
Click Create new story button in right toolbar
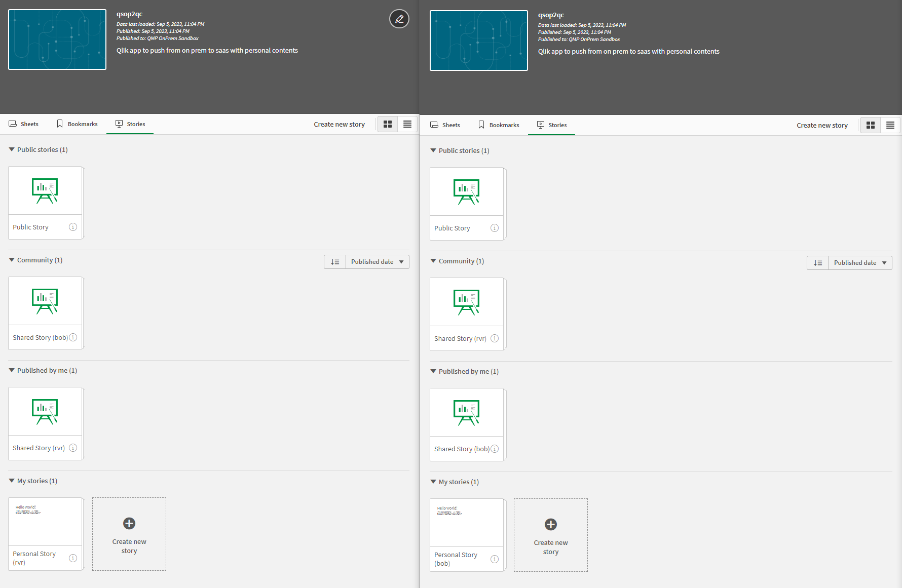point(822,125)
